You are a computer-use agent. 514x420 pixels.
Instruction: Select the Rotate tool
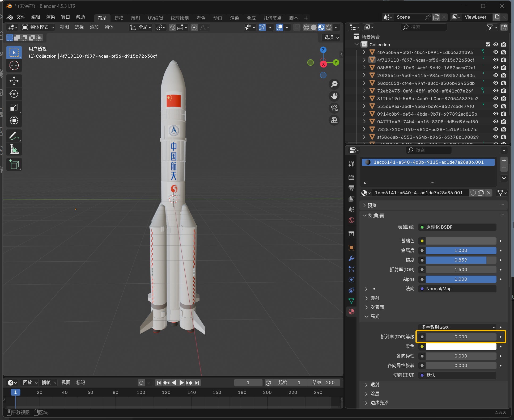tap(14, 94)
